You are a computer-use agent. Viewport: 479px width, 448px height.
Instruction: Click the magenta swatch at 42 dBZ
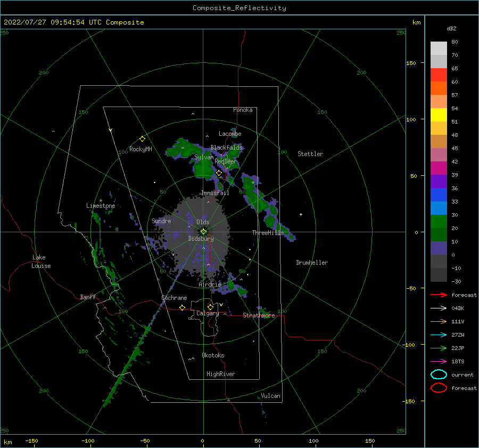(x=439, y=168)
